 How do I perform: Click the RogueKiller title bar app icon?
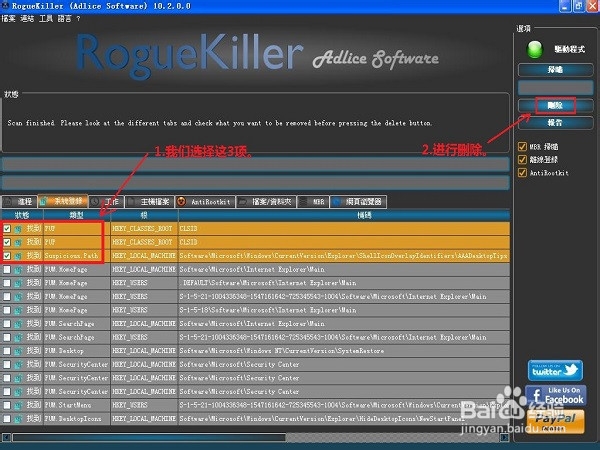(x=5, y=6)
